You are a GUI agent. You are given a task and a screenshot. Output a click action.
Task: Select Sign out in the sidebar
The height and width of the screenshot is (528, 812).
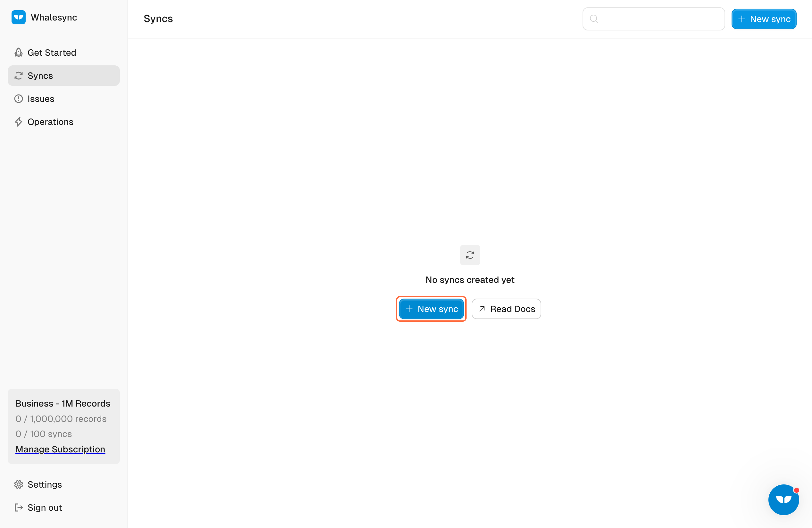click(45, 507)
